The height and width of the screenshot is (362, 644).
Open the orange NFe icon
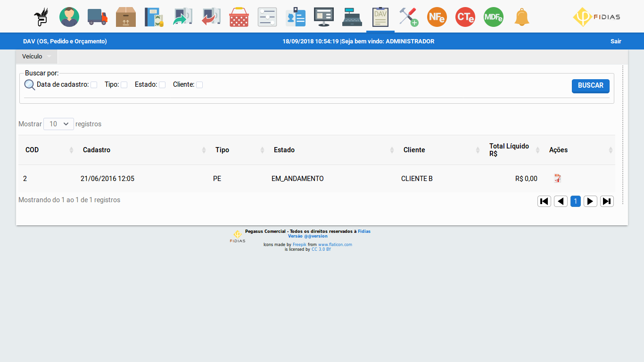click(x=437, y=17)
